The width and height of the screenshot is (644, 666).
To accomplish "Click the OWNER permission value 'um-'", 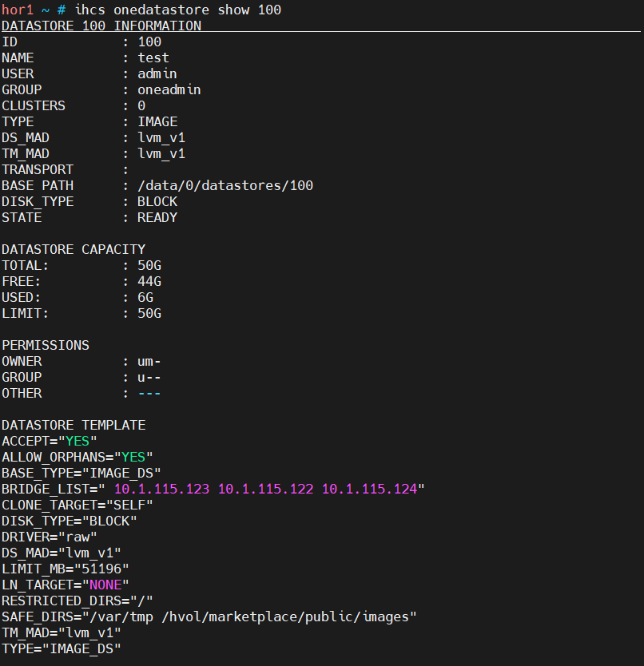I will pyautogui.click(x=149, y=362).
